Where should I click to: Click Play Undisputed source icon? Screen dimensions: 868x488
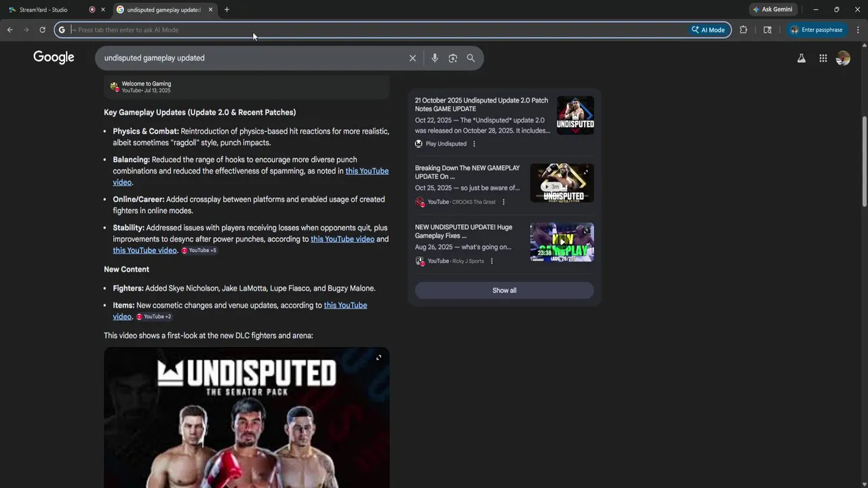(x=418, y=144)
